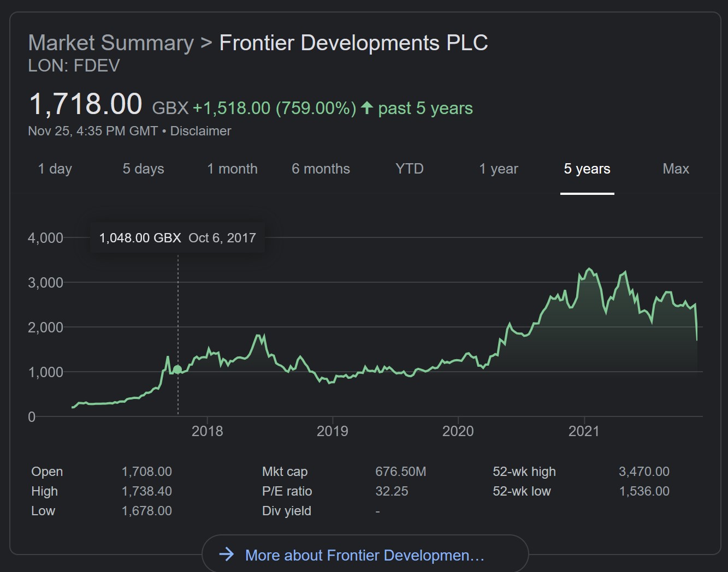Click the 52-wk low value 1,536.00
This screenshot has height=572, width=728.
coord(644,491)
